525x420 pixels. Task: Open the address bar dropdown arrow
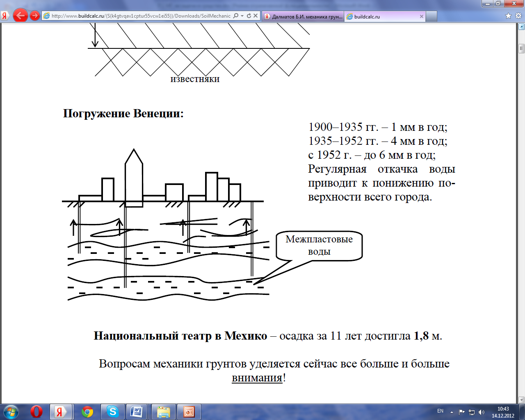[242, 16]
